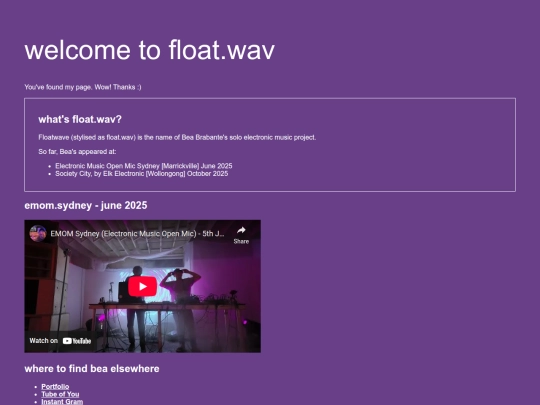540x405 pixels.
Task: Click the 'what's float.wav?' heading
Action: (80, 120)
